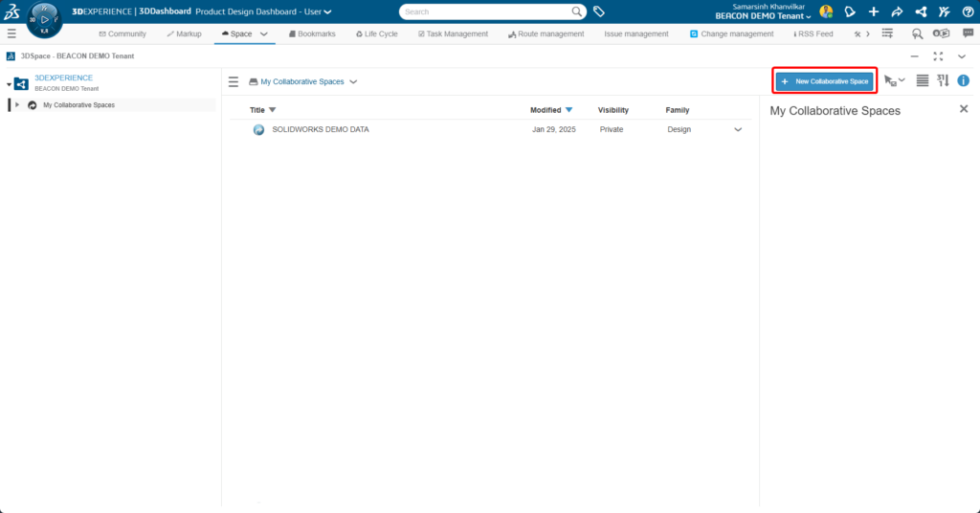
Task: Expand My Collaborative Spaces tree node
Action: coord(17,104)
